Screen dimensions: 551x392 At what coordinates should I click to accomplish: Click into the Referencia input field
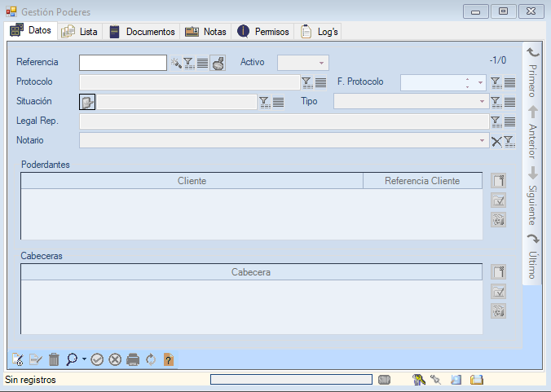tap(122, 63)
